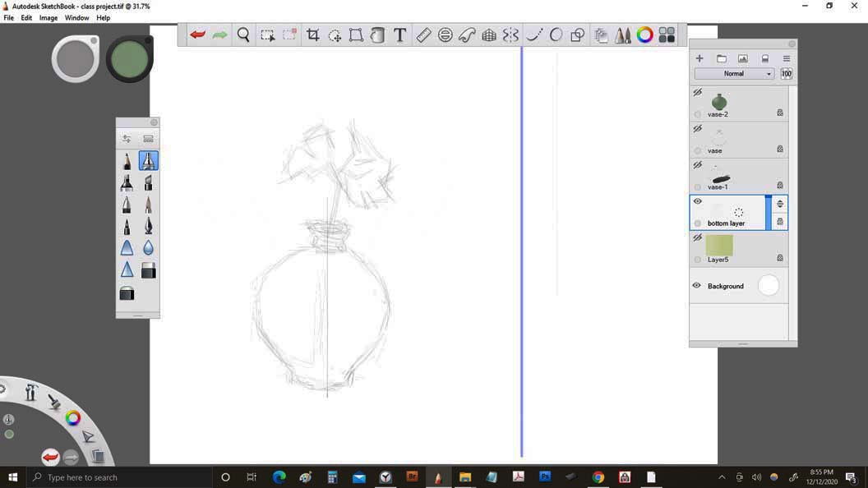Open the Window menu
The image size is (868, 488).
[x=77, y=17]
